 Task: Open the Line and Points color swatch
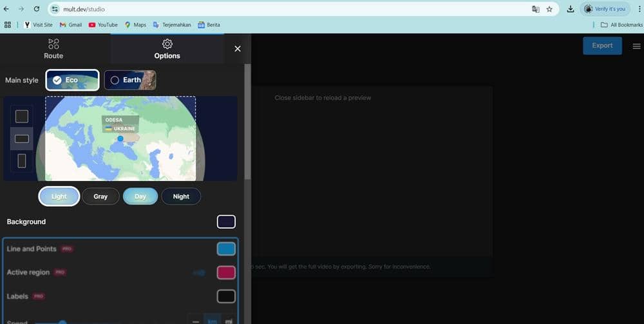pos(226,249)
